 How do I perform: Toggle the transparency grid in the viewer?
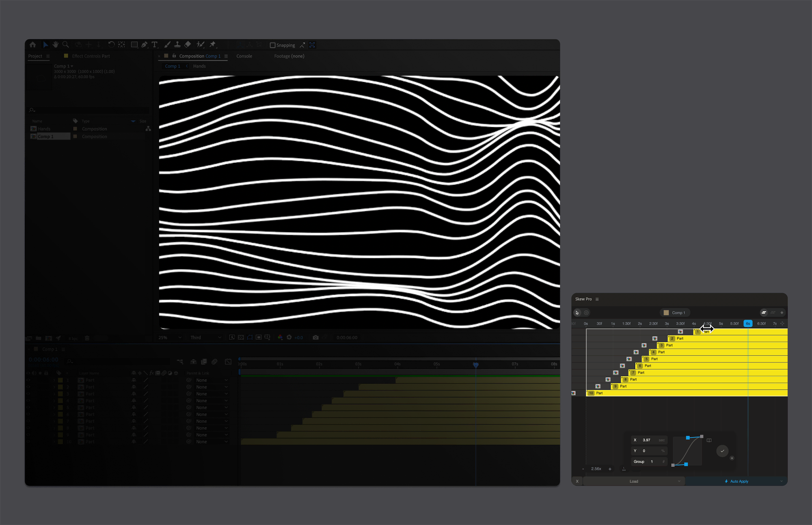click(241, 337)
